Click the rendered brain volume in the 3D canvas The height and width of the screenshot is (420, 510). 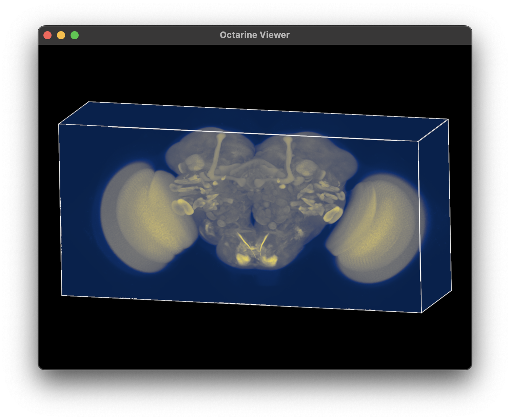(x=255, y=207)
